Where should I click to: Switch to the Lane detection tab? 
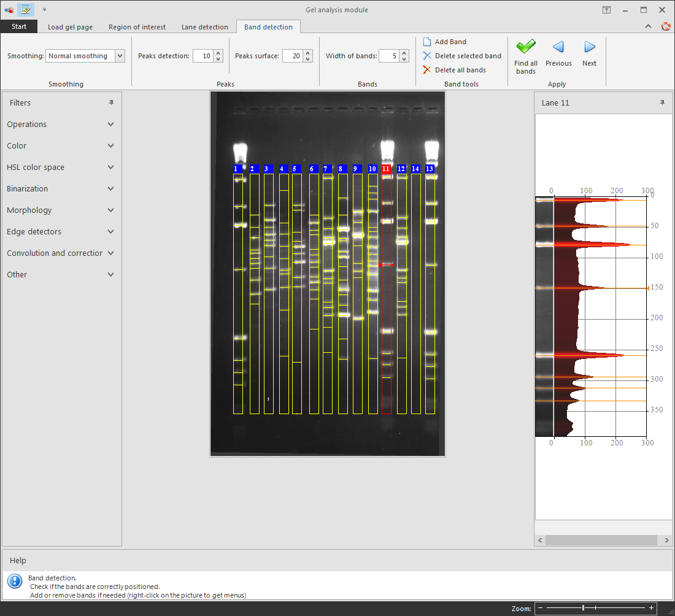(205, 27)
